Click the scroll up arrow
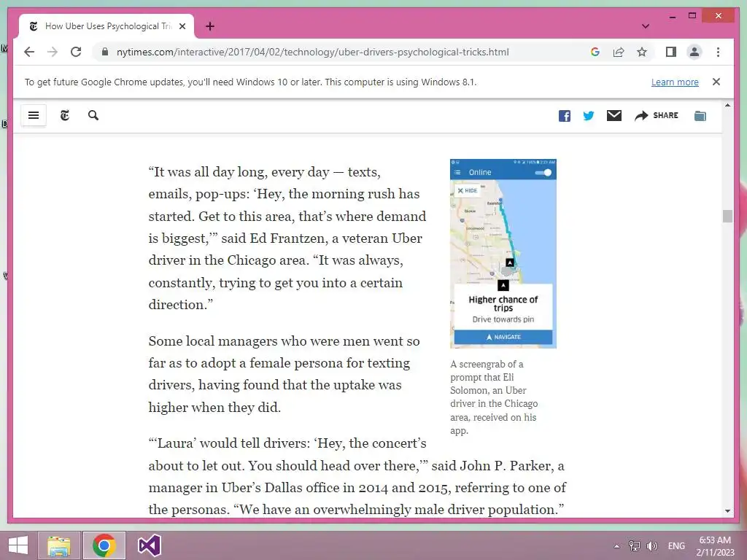The height and width of the screenshot is (560, 747). [x=727, y=105]
